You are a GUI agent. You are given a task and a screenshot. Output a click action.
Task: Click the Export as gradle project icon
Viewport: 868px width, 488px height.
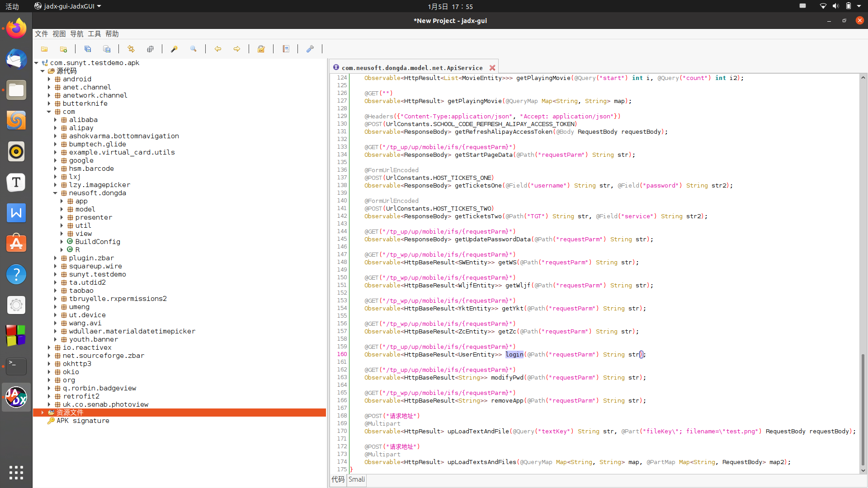[107, 49]
